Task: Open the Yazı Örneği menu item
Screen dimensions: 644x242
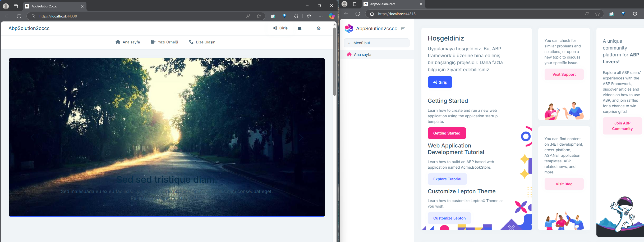Action: (x=164, y=42)
